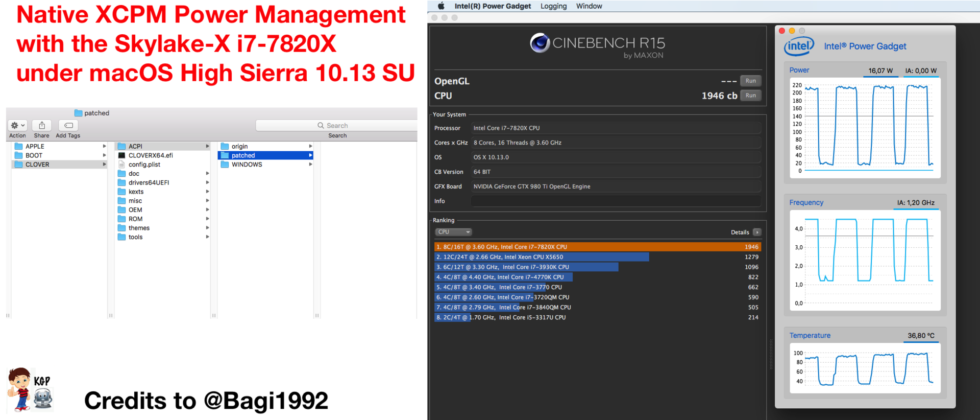The height and width of the screenshot is (420, 980).
Task: Select the ROM folder
Action: [x=163, y=219]
